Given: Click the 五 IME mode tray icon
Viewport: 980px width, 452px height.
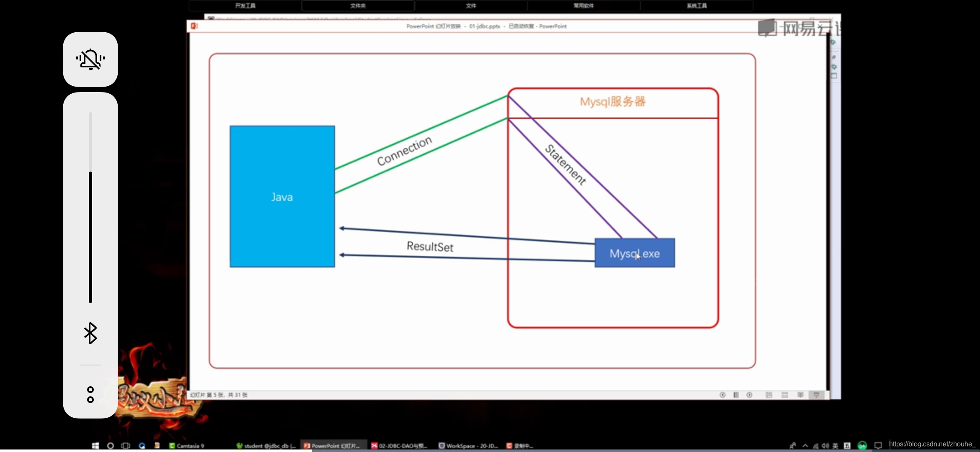Looking at the screenshot, I should 847,446.
